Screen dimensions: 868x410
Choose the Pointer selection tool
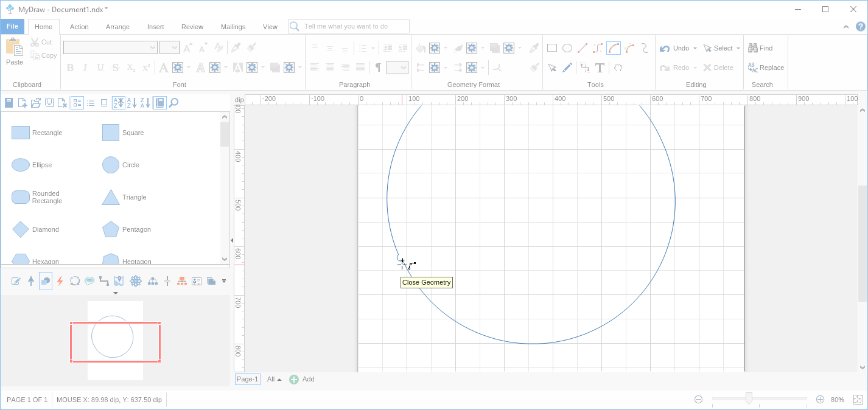click(552, 68)
